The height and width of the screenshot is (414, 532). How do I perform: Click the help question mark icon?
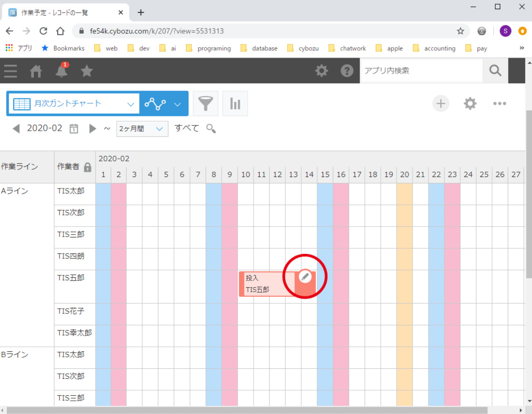pos(347,70)
